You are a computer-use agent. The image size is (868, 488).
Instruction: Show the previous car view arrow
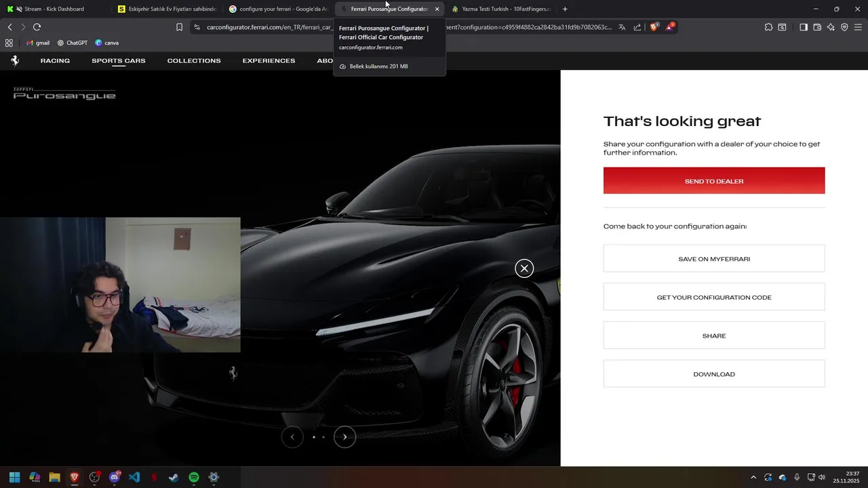pos(292,436)
